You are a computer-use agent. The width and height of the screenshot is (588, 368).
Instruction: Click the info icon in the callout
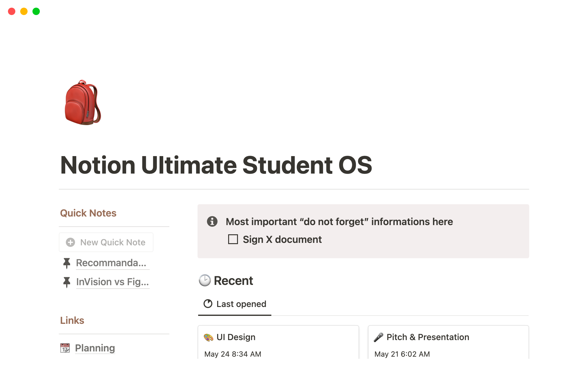212,221
